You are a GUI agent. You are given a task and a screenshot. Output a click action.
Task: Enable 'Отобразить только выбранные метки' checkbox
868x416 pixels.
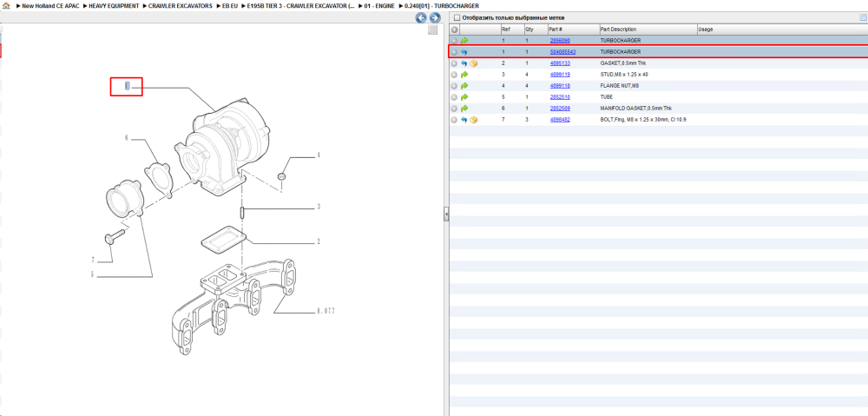point(457,17)
